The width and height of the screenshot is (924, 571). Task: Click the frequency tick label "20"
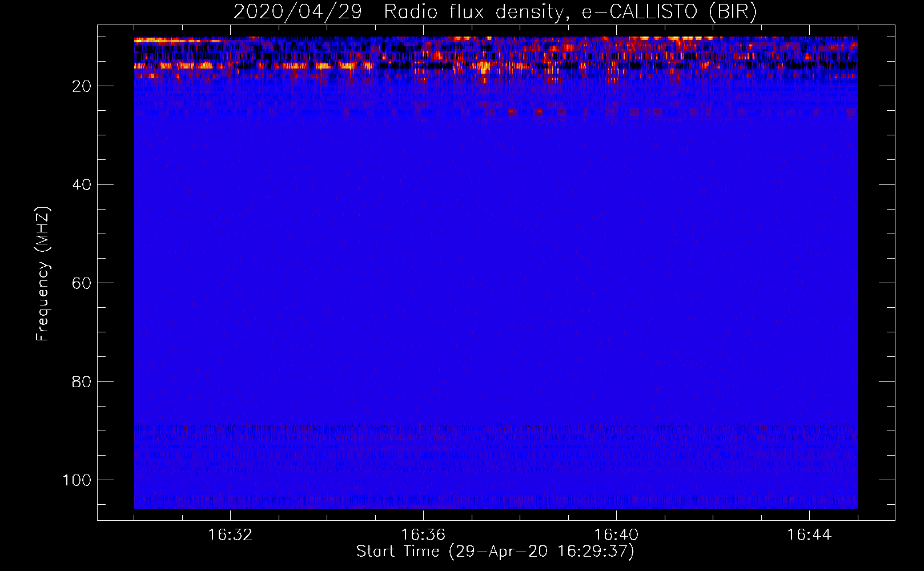pyautogui.click(x=82, y=86)
